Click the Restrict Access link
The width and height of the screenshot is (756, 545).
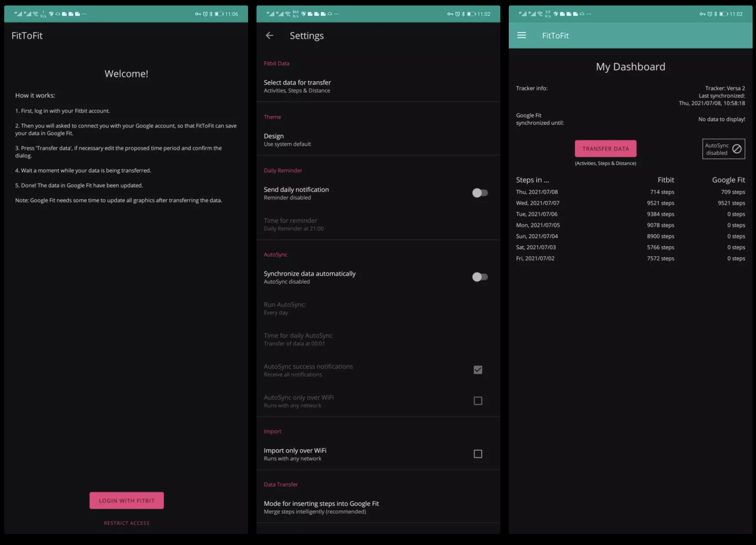click(127, 523)
